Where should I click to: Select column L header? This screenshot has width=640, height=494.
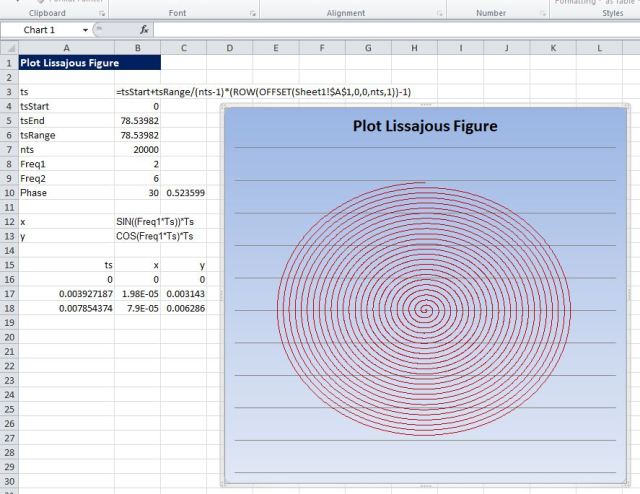pos(599,48)
